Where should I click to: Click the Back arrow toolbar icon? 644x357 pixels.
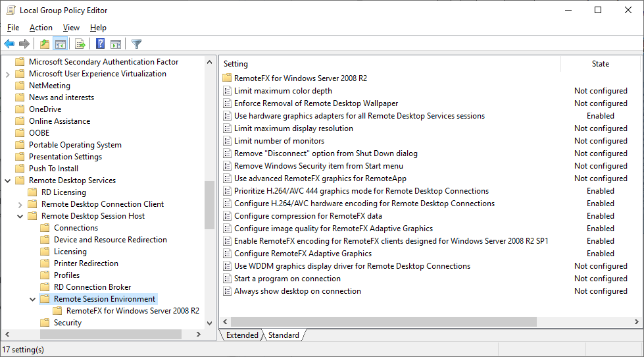click(x=9, y=44)
